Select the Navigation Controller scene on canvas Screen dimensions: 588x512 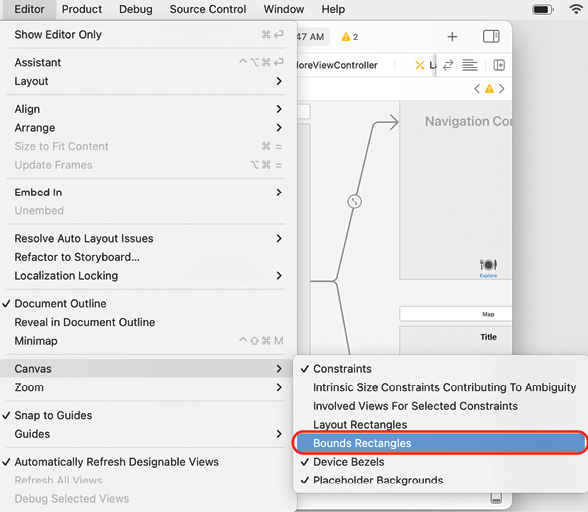coord(456,190)
